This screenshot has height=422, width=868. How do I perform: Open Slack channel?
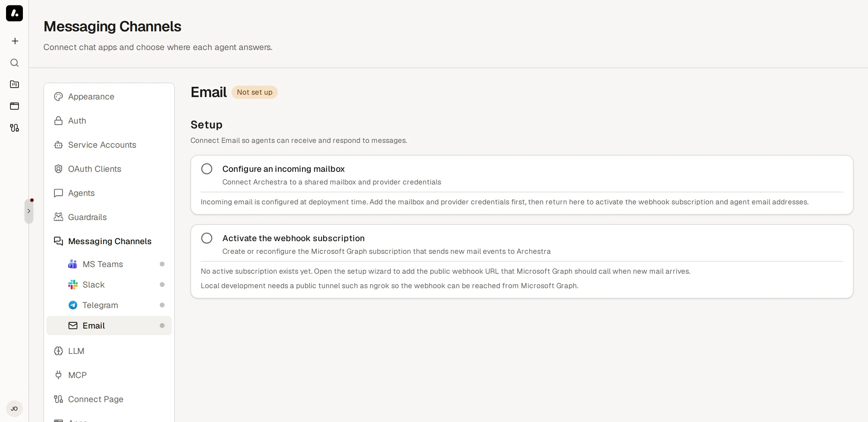(x=109, y=285)
